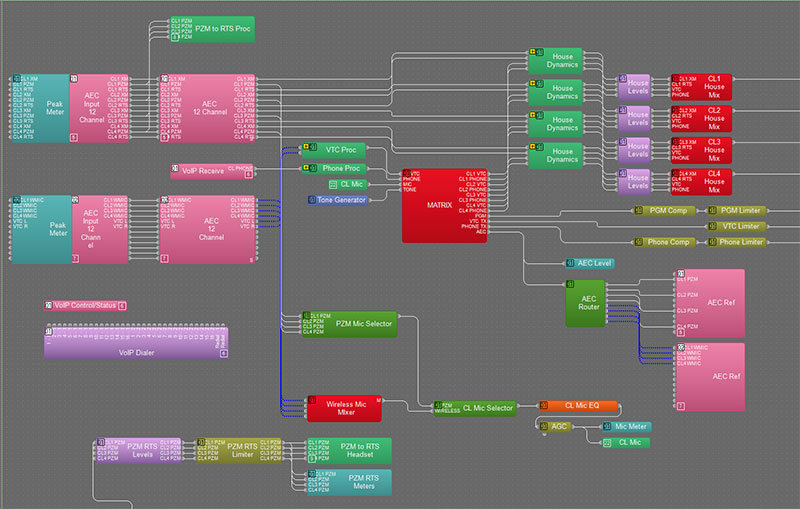
Task: Select the green AEC Router block
Action: tap(585, 304)
